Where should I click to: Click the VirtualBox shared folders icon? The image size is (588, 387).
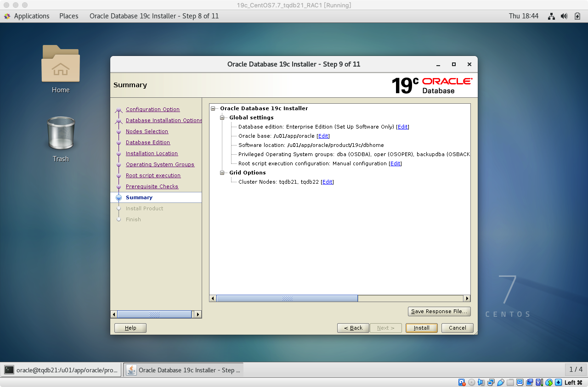pyautogui.click(x=510, y=382)
